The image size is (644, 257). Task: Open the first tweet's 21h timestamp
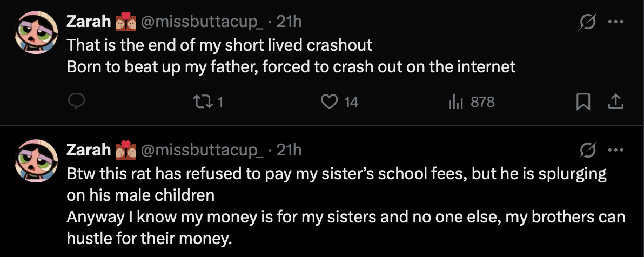pos(289,22)
